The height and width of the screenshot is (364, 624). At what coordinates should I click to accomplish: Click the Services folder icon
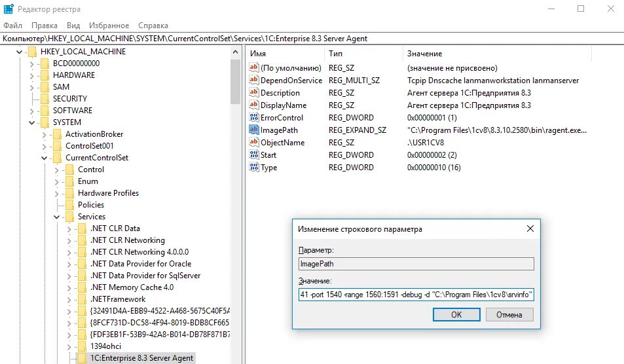(x=69, y=217)
